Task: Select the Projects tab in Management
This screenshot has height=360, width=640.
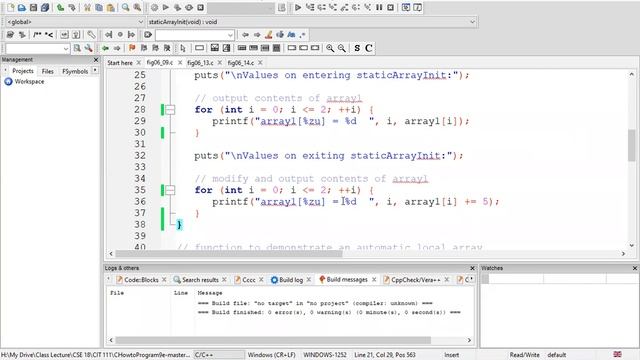Action: tap(23, 71)
